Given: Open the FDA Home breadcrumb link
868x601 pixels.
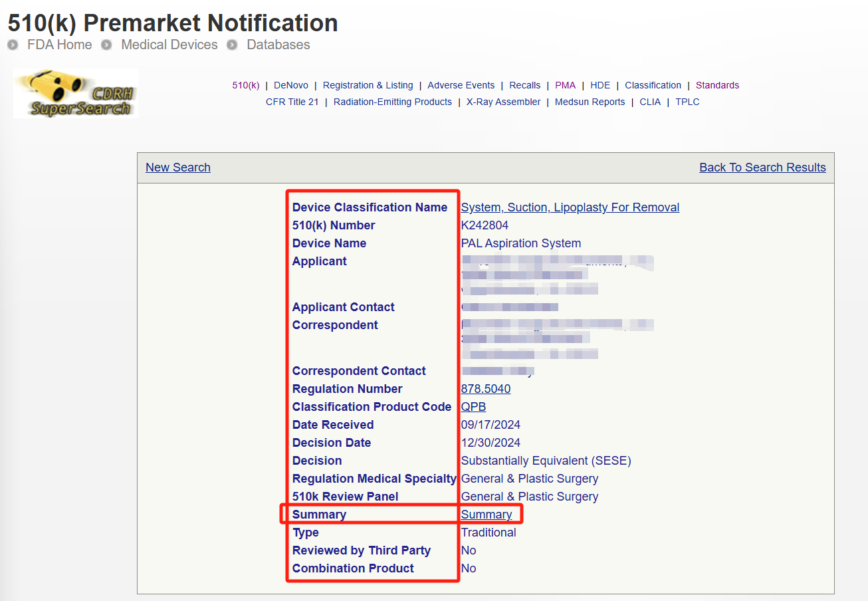Looking at the screenshot, I should tap(60, 45).
